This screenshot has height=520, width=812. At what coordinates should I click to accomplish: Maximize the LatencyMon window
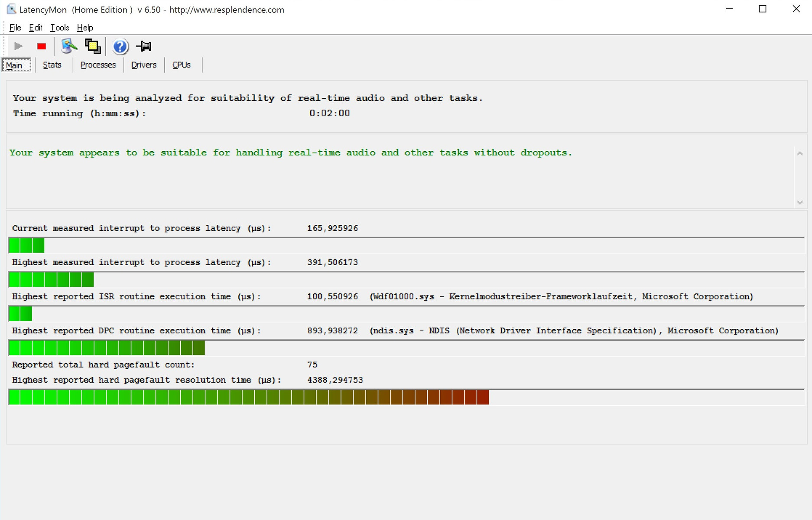(x=763, y=9)
